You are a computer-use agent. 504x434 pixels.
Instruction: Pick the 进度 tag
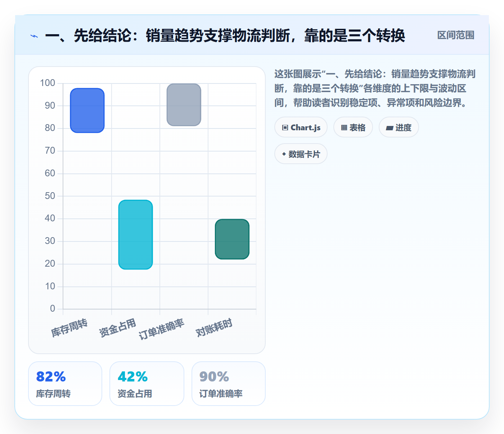pos(399,127)
